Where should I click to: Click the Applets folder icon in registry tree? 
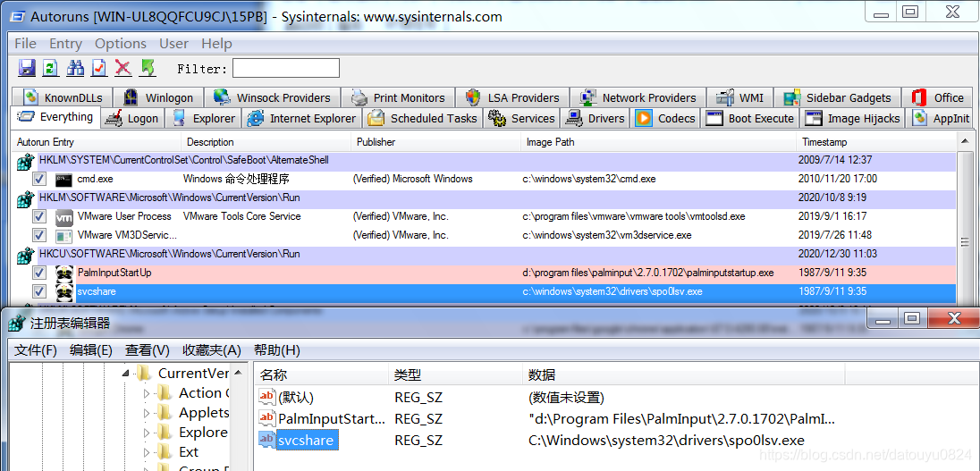pos(165,413)
